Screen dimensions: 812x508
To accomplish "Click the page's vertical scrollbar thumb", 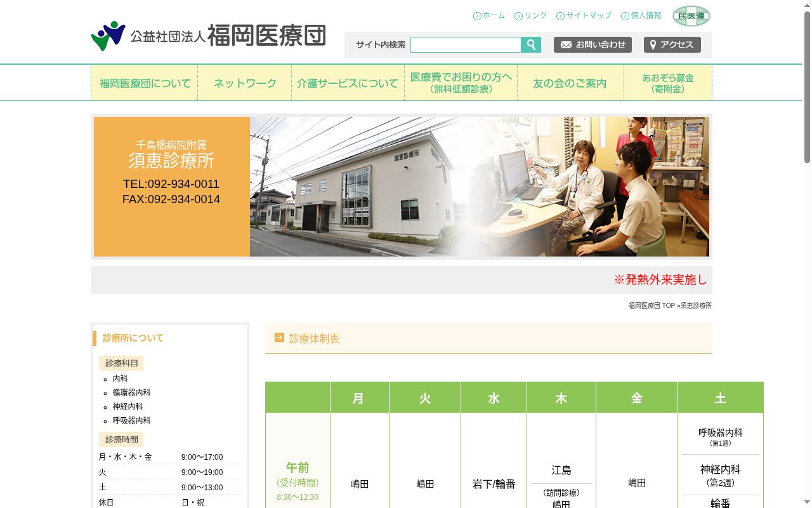I will click(807, 87).
